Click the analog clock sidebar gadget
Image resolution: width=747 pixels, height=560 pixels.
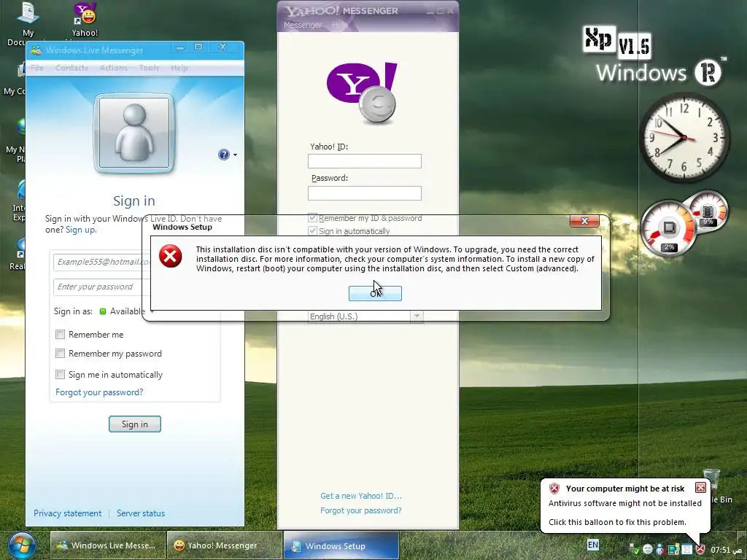684,138
